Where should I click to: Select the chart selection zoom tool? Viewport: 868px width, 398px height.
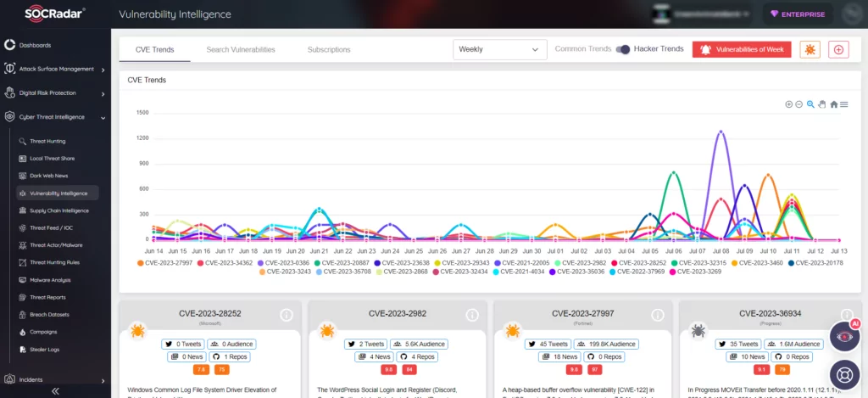pos(810,104)
